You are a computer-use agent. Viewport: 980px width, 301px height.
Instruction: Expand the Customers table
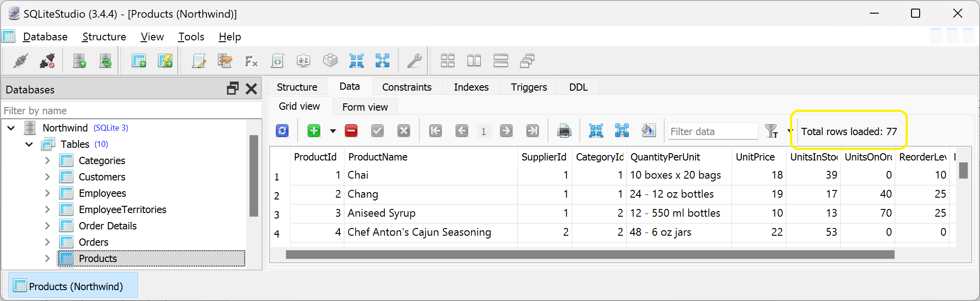click(x=47, y=177)
